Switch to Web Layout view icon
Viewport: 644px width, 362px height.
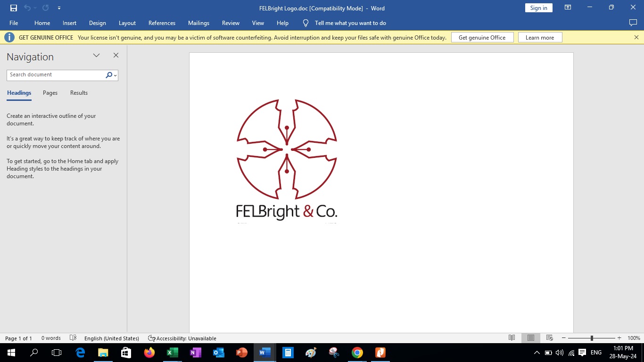click(549, 338)
